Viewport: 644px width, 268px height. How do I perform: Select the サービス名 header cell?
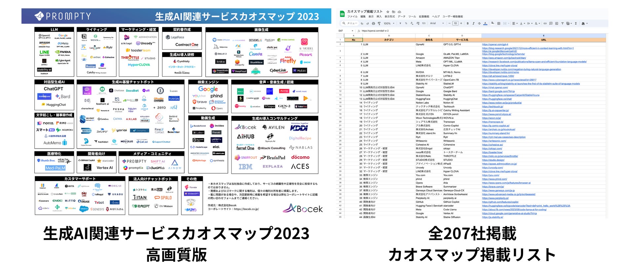point(462,40)
